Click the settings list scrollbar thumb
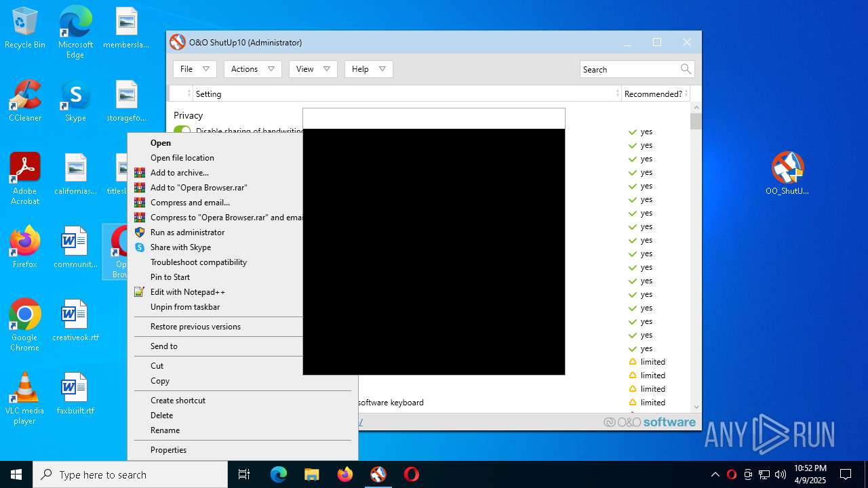This screenshot has height=488, width=868. point(696,121)
